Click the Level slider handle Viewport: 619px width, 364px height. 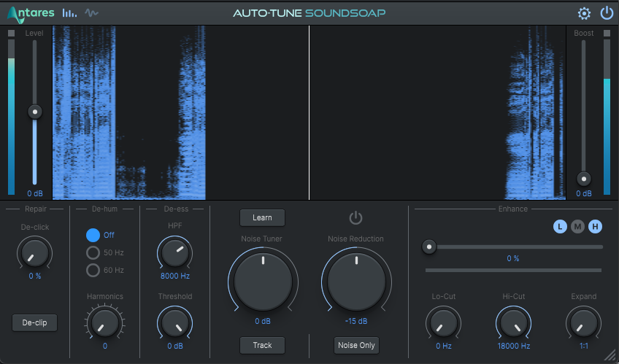click(x=35, y=112)
